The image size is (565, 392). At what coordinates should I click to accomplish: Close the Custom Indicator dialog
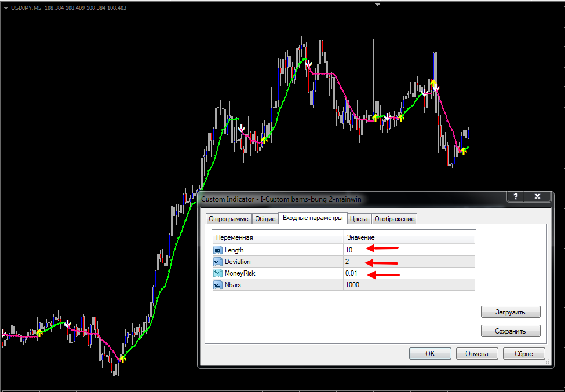click(537, 196)
